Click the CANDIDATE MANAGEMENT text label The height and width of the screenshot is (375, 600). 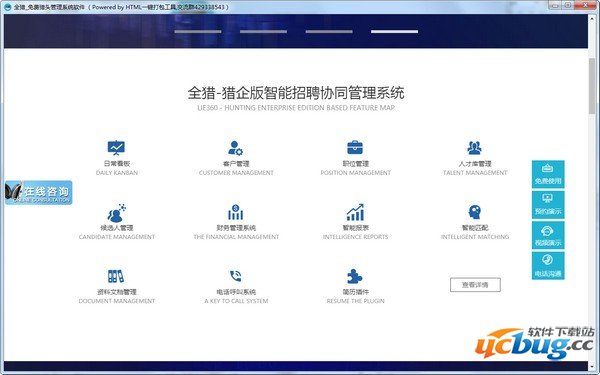click(117, 237)
